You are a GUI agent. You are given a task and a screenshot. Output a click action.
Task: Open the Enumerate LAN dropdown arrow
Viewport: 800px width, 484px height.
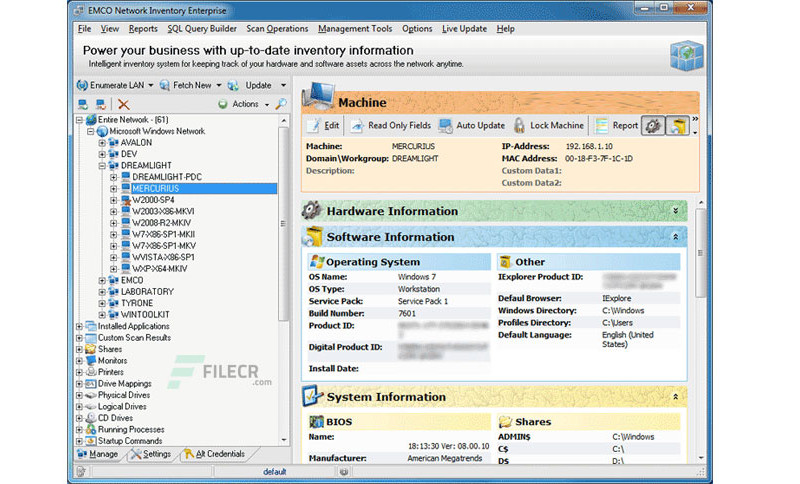coord(151,86)
